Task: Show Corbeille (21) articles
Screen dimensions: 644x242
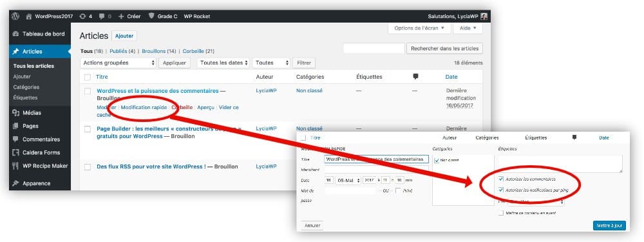Action: 198,51
